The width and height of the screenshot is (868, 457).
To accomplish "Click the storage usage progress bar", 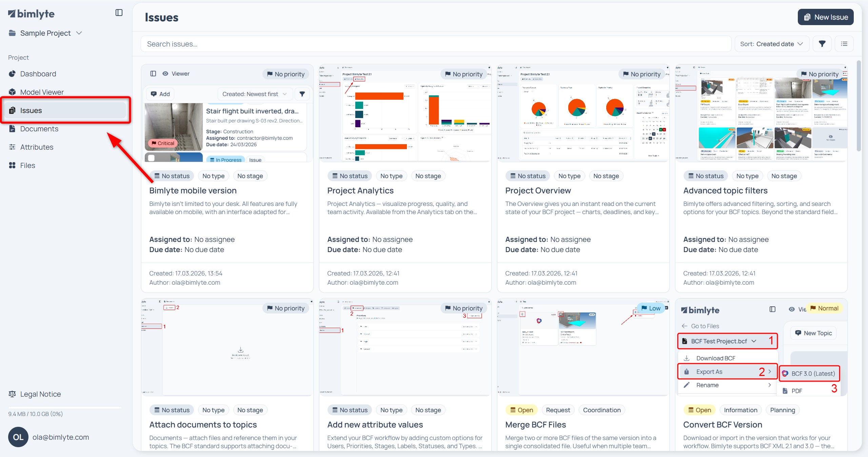I will tap(65, 407).
